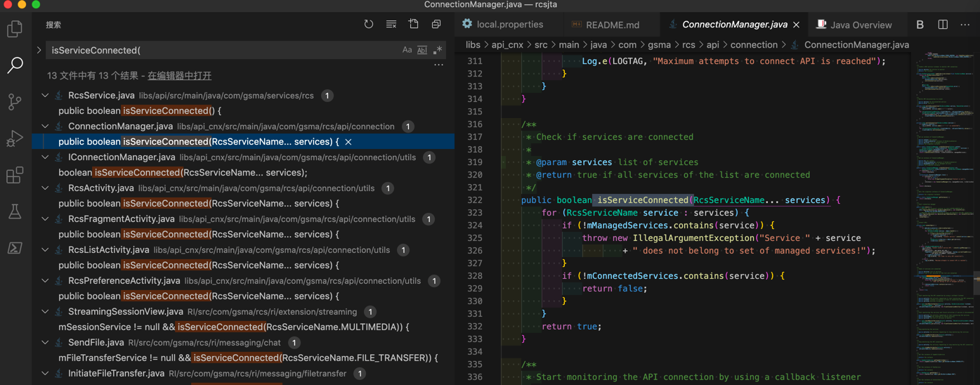
Task: Open the Testing flask view
Action: (15, 211)
